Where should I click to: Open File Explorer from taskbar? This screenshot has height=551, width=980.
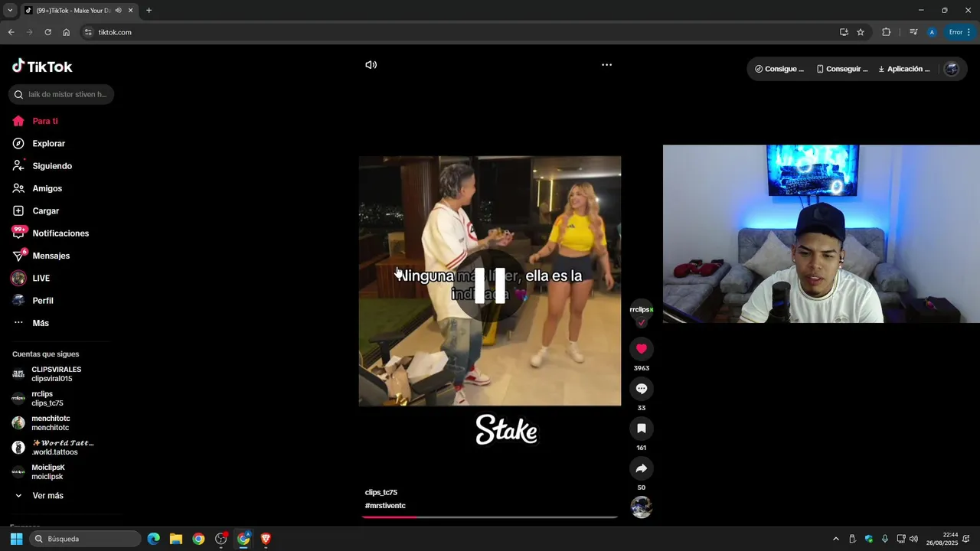point(176,539)
